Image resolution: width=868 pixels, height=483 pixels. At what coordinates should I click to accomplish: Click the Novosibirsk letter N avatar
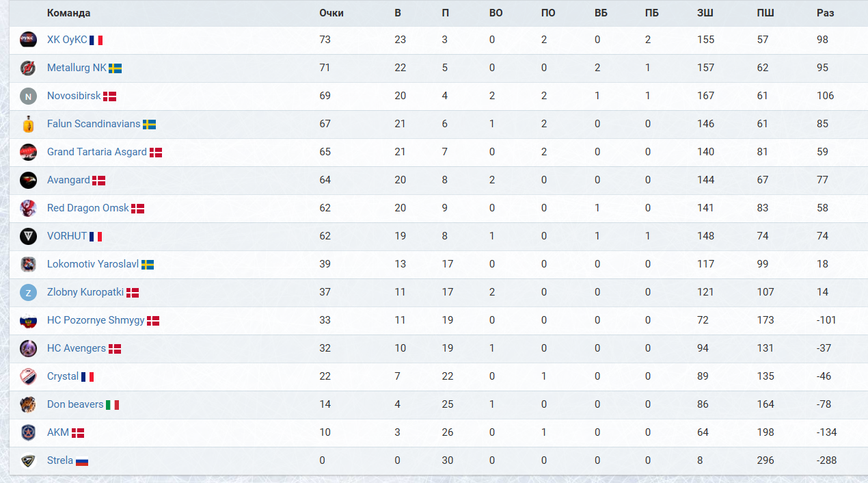(28, 96)
